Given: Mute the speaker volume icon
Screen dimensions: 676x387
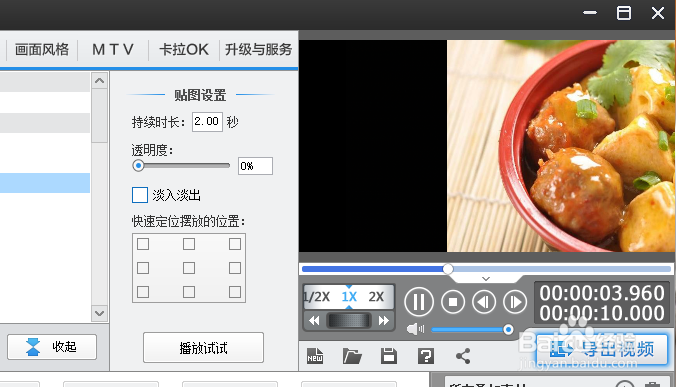Looking at the screenshot, I should [x=415, y=329].
